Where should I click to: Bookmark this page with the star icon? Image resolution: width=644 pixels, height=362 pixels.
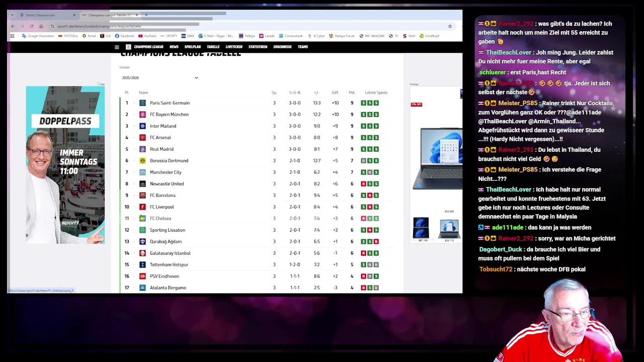[450, 26]
